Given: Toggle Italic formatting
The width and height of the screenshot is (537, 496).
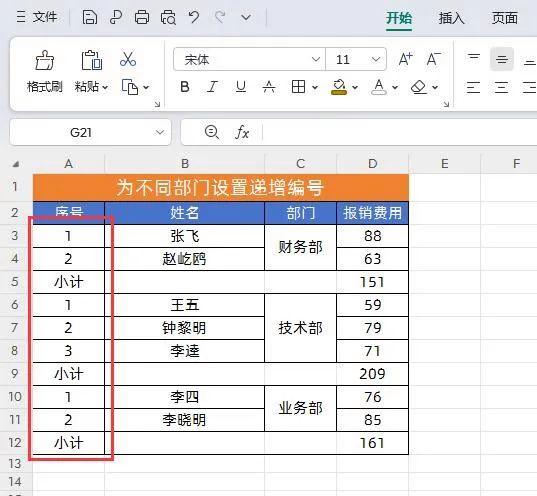Looking at the screenshot, I should click(212, 87).
